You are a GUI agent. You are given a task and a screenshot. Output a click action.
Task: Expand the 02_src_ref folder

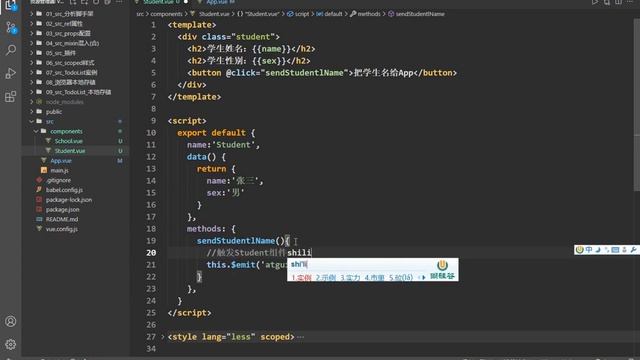coord(31,23)
